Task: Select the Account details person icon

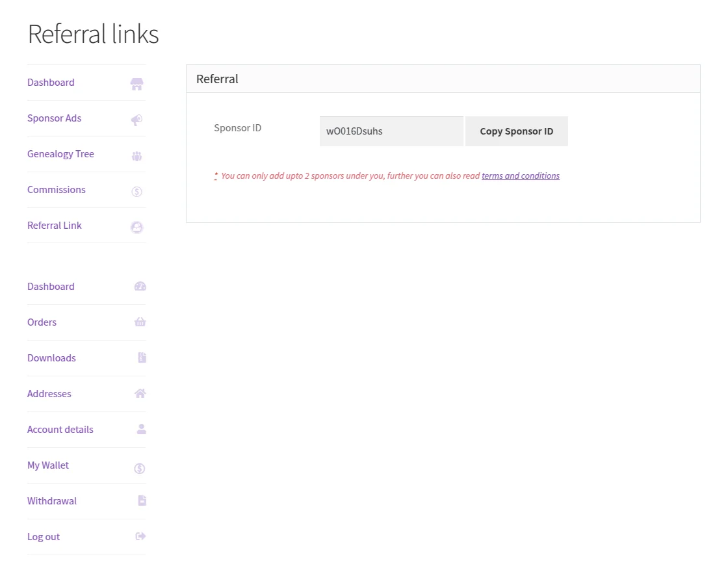Action: tap(140, 429)
